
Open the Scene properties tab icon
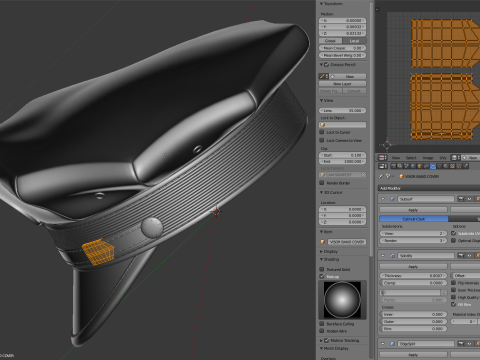pos(406,166)
